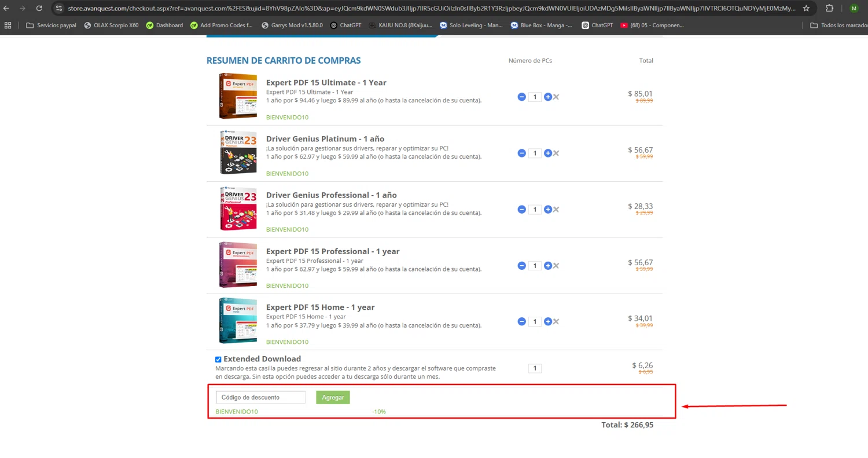Click quantity field for Expert PDF 15 Ultimate

535,97
